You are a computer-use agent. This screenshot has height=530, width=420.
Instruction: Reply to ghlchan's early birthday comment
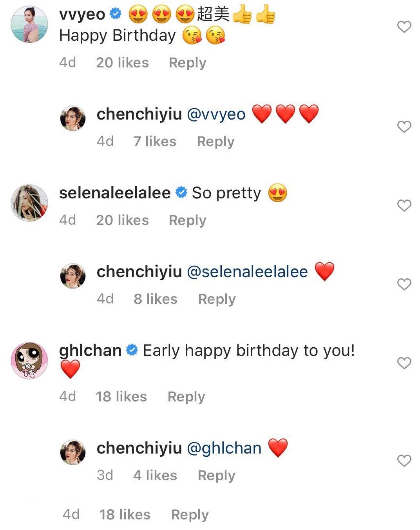pos(186,397)
